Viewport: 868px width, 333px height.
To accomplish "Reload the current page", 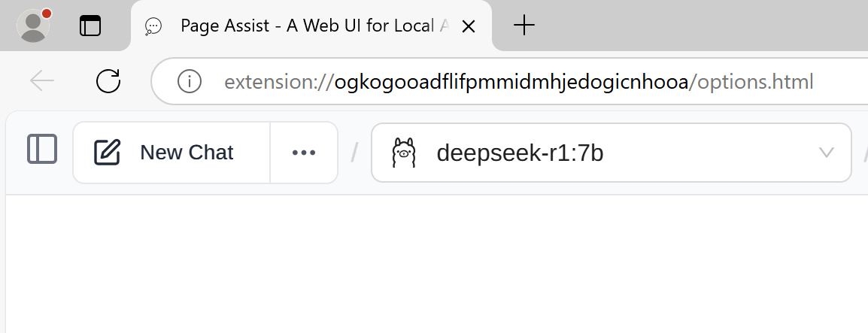I will click(109, 80).
